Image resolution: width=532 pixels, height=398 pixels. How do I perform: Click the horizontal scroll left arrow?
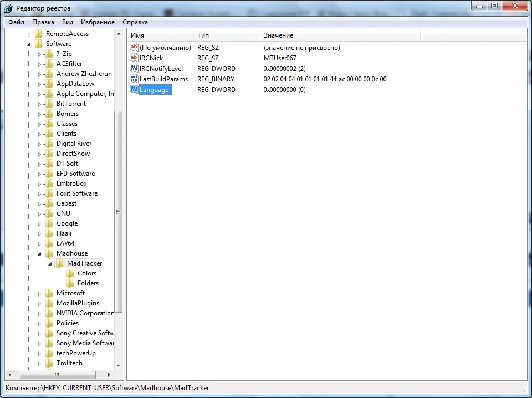click(10, 375)
